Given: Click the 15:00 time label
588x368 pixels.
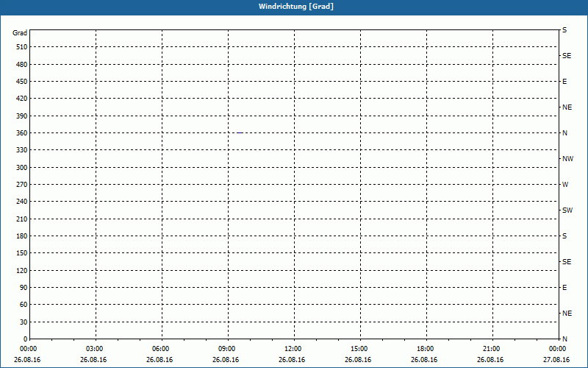Looking at the screenshot, I should [x=359, y=349].
